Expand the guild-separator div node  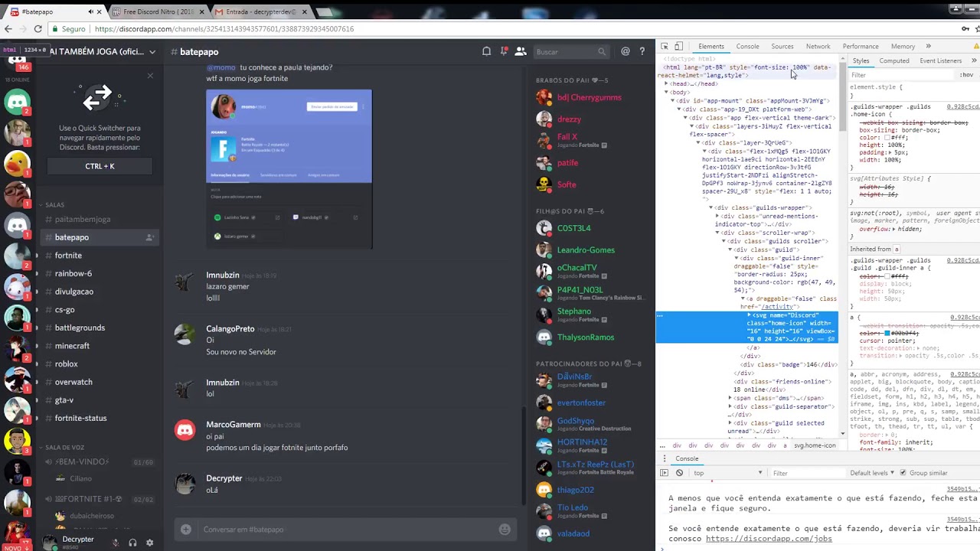730,406
